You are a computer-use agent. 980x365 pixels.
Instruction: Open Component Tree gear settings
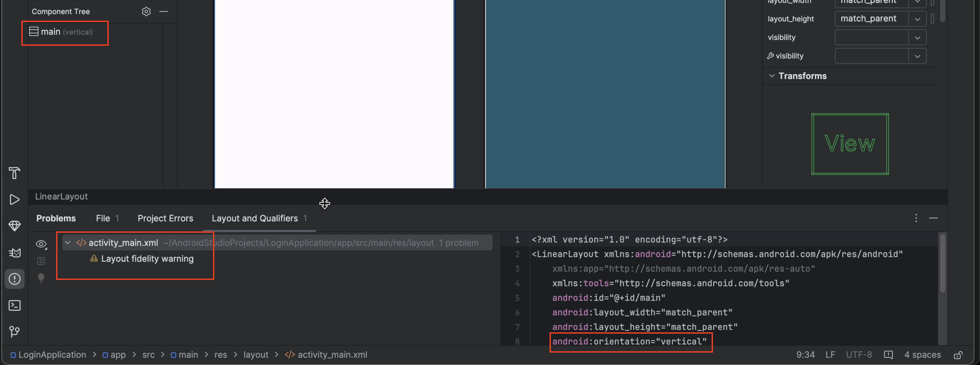click(x=147, y=11)
